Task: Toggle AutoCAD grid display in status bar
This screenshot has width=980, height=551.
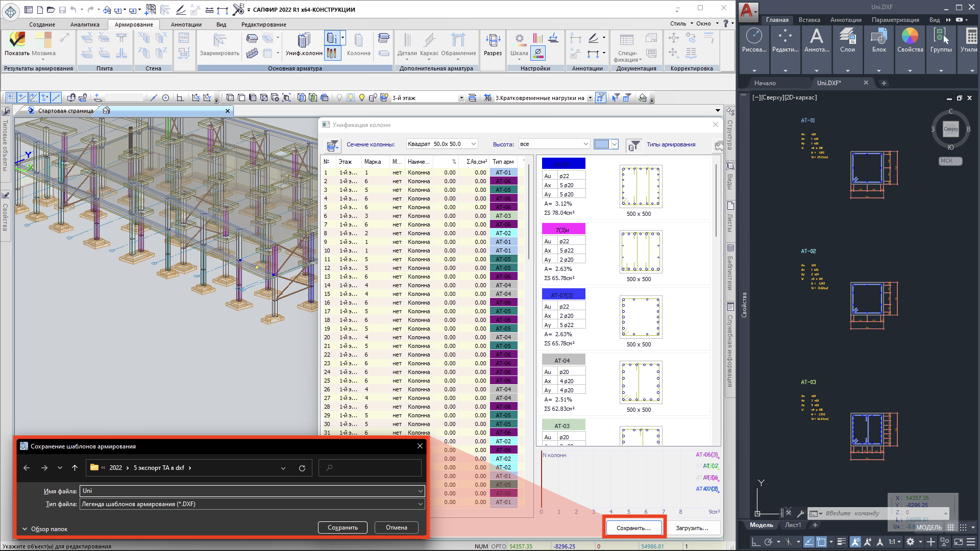Action: pyautogui.click(x=950, y=528)
